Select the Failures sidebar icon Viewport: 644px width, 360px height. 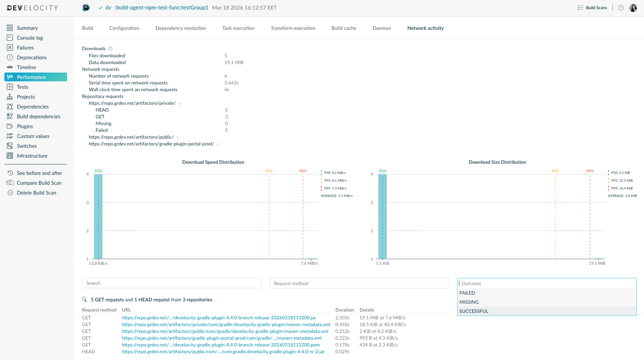point(10,47)
